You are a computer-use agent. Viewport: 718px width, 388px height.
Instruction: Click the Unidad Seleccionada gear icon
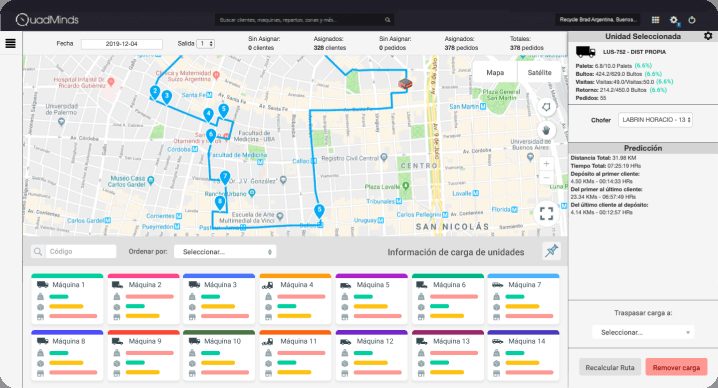click(x=708, y=36)
